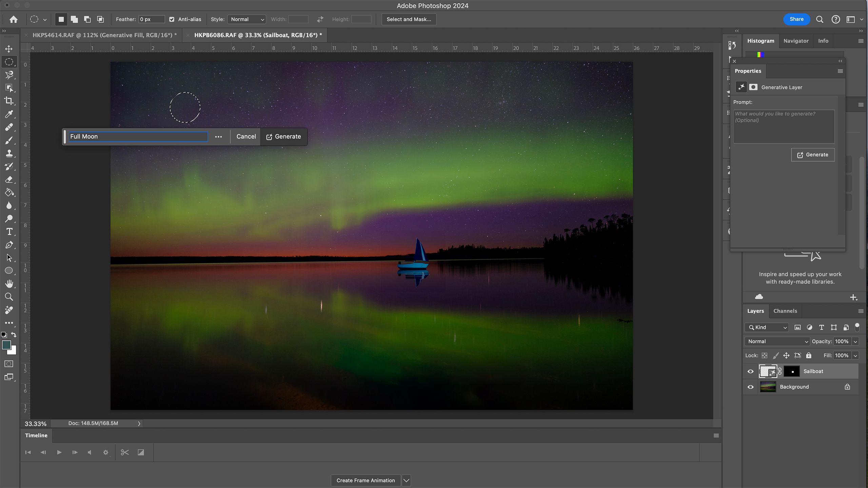This screenshot has height=488, width=868.
Task: Click the Full Moon prompt field
Action: pyautogui.click(x=138, y=137)
